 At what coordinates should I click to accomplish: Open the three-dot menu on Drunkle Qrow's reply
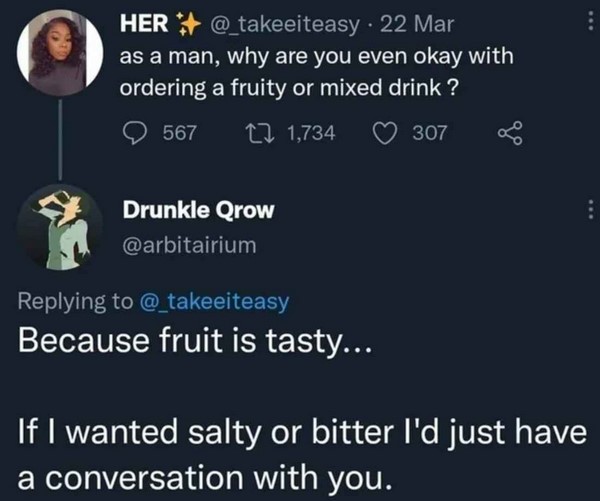(x=589, y=212)
